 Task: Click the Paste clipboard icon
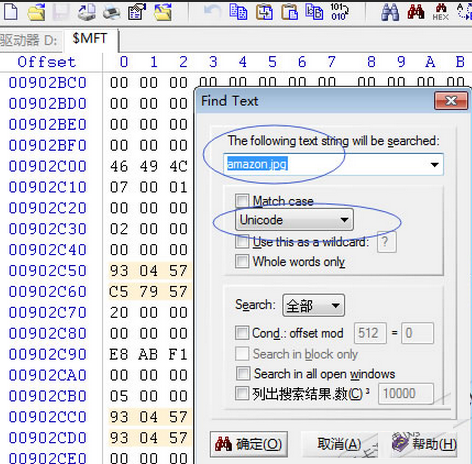pos(289,12)
